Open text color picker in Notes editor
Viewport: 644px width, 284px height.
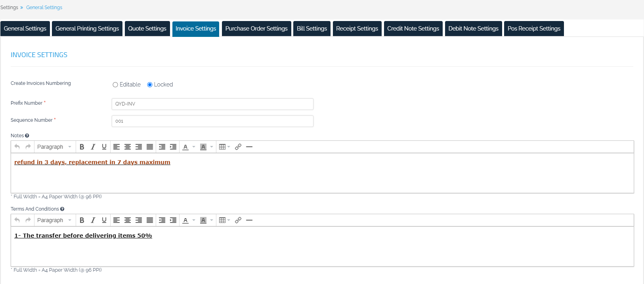[193, 147]
